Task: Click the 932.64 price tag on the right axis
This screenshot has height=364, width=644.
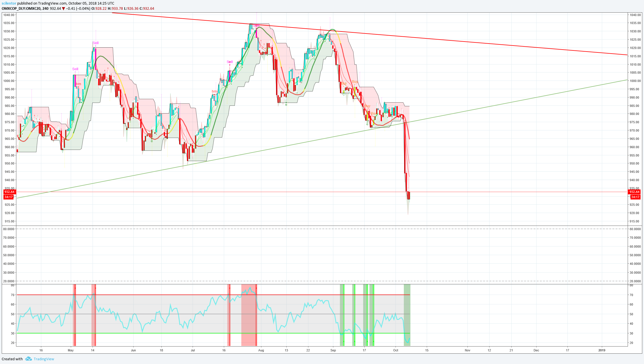Action: click(634, 192)
